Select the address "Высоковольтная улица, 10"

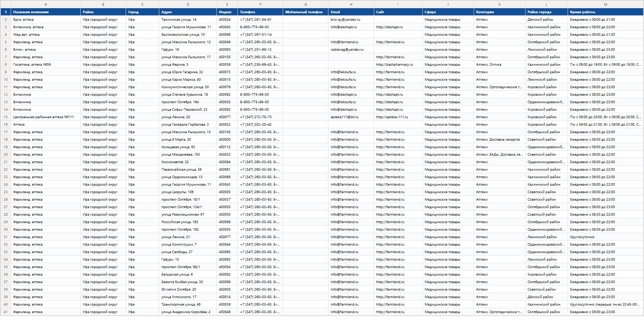(188, 35)
